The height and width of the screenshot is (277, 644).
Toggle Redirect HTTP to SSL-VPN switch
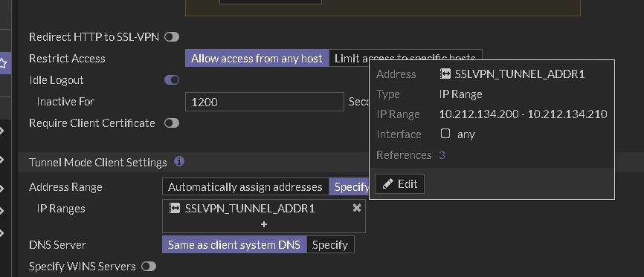tap(172, 37)
